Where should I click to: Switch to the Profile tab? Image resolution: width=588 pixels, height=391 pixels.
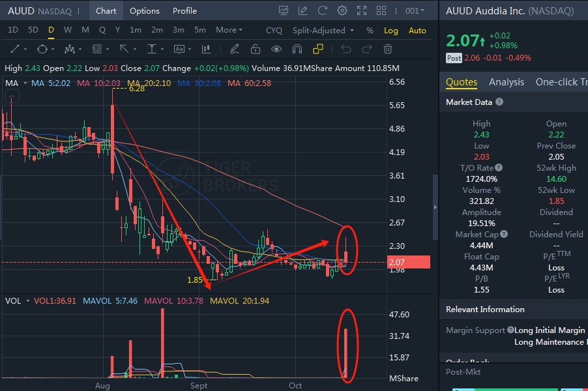184,11
